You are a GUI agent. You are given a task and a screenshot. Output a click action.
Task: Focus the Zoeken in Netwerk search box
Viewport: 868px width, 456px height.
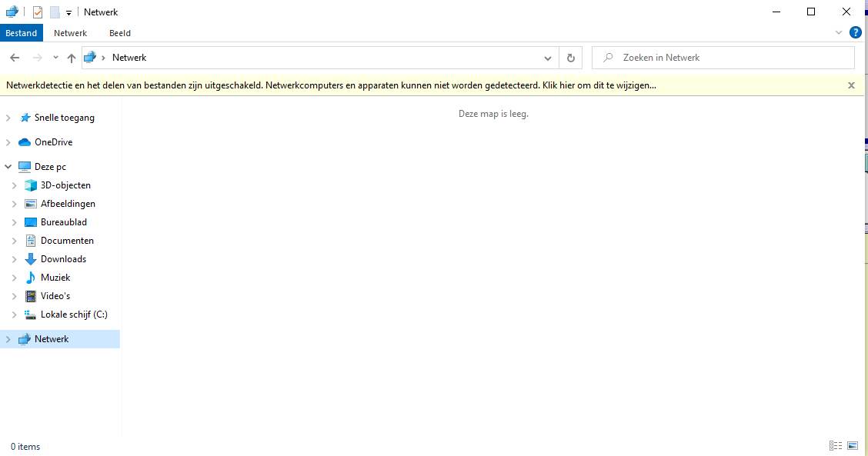723,58
